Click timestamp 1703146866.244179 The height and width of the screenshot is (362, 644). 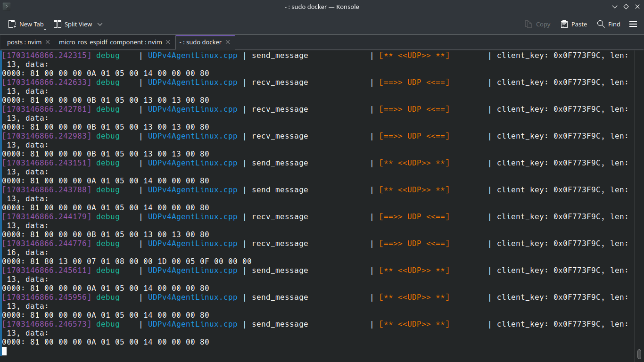click(47, 216)
